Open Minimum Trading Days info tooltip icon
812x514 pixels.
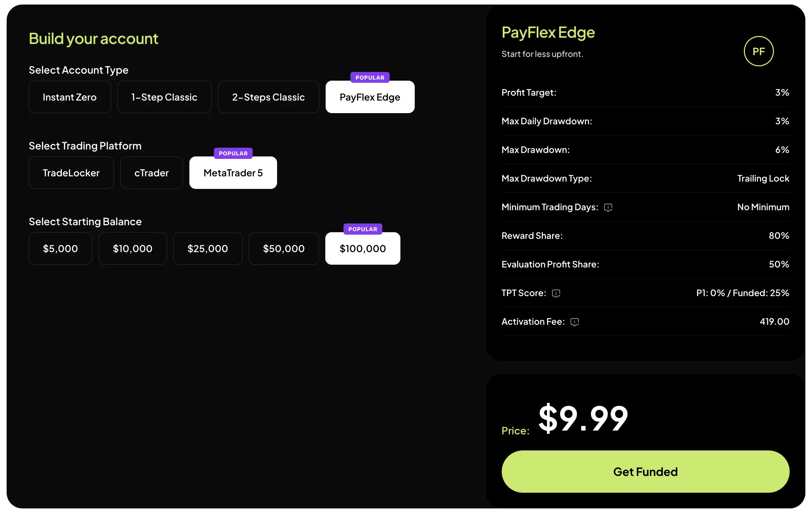coord(608,207)
